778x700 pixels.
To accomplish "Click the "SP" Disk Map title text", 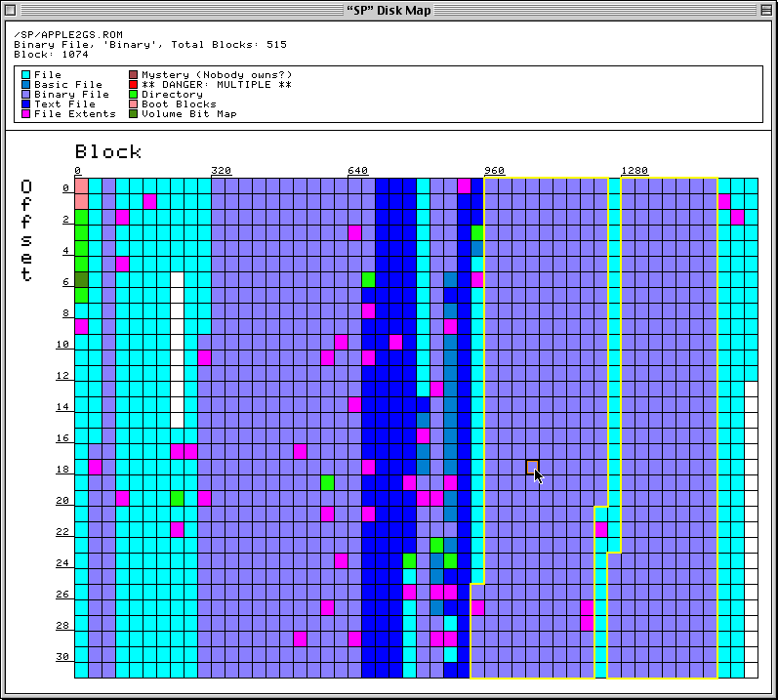I will pyautogui.click(x=389, y=11).
